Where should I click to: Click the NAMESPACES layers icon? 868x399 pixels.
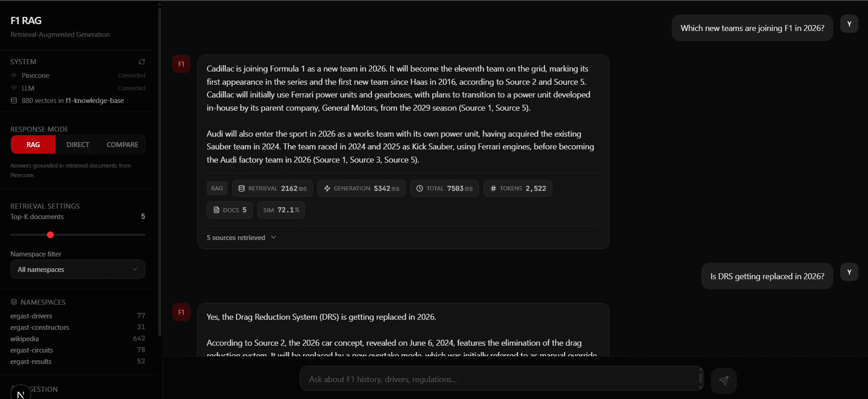pyautogui.click(x=14, y=302)
